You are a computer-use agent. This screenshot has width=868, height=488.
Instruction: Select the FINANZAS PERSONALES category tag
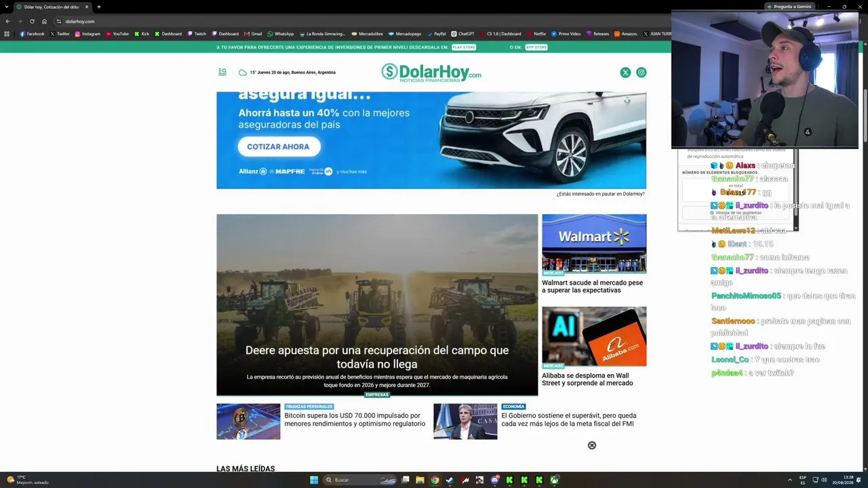(x=309, y=407)
